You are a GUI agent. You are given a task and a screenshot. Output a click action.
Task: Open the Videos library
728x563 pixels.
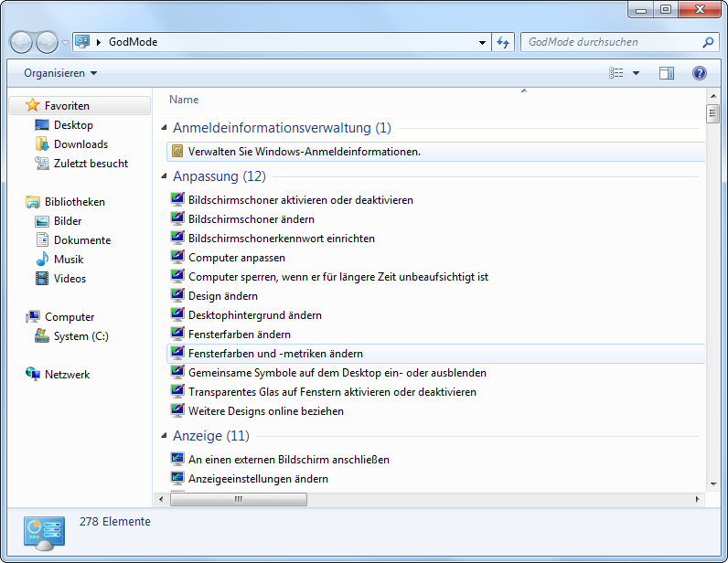point(70,279)
